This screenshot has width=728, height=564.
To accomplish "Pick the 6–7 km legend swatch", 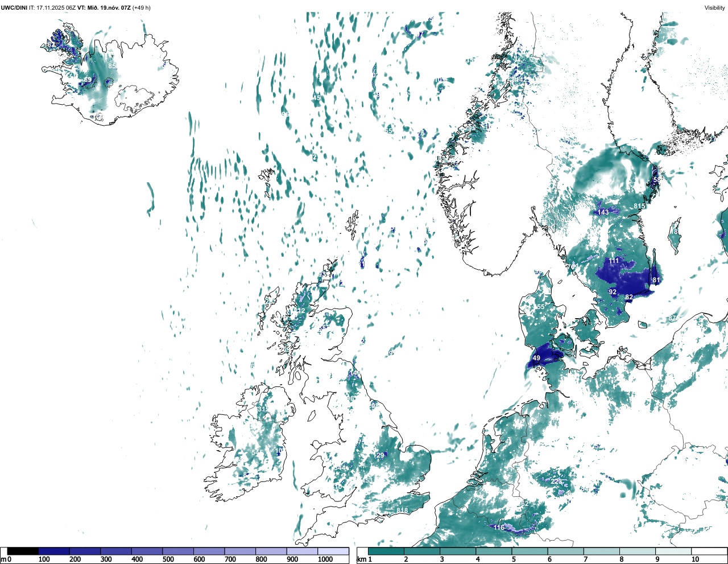I will [565, 551].
